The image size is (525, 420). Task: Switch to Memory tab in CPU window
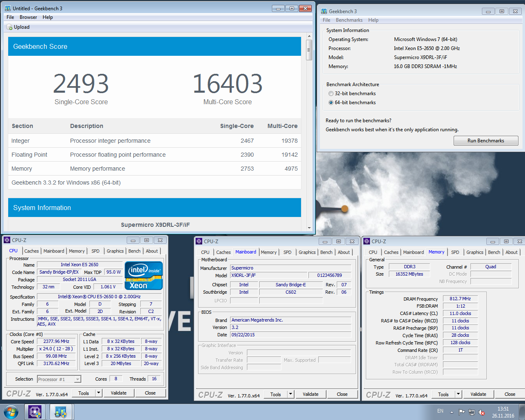77,251
